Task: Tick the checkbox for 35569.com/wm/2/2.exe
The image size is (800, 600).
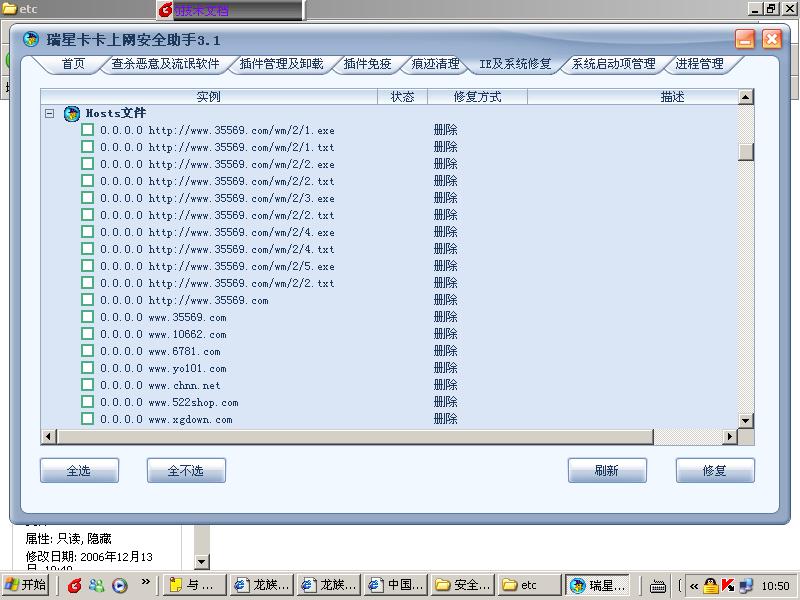Action: [87, 164]
